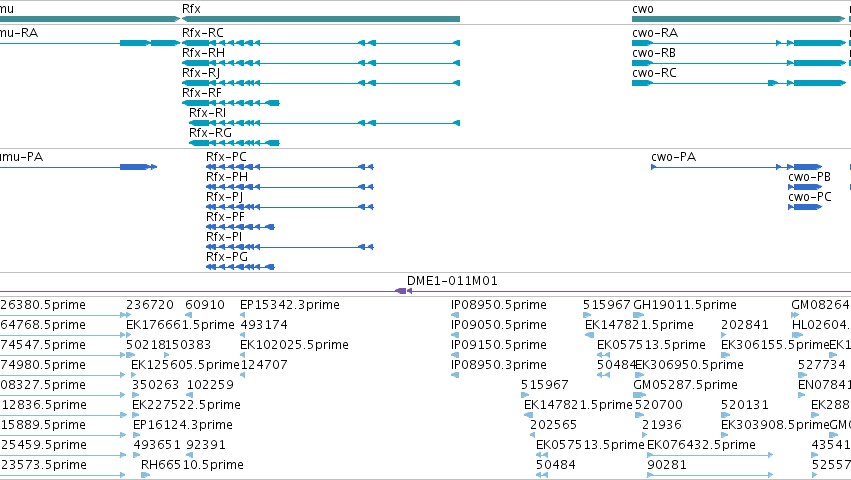The width and height of the screenshot is (851, 480).
Task: Click EST label 520131
Action: pyautogui.click(x=745, y=405)
